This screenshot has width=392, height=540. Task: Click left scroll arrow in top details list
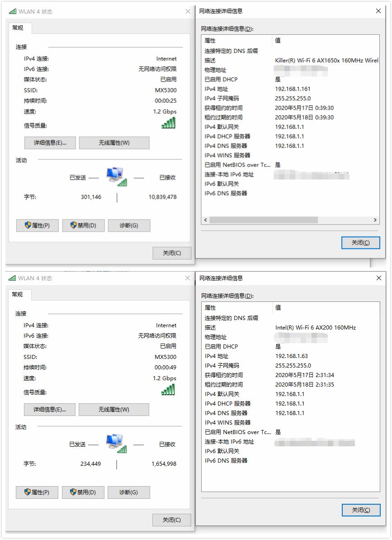(206, 220)
